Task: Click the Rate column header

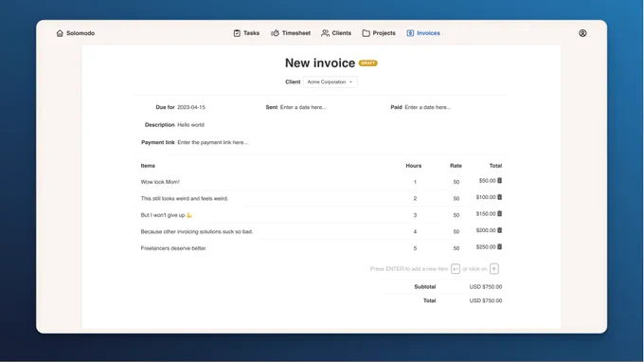Action: click(x=456, y=166)
